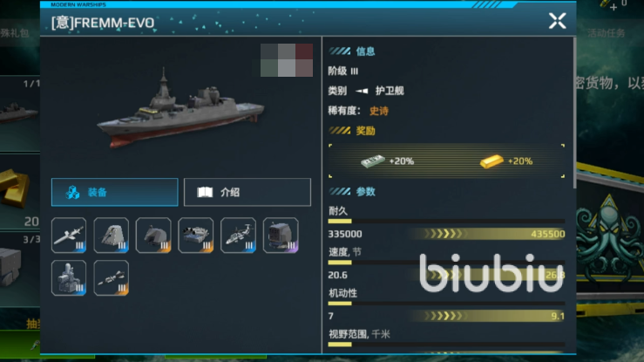The width and height of the screenshot is (644, 362).
Task: Switch to the 装备 tab
Action: pos(114,192)
